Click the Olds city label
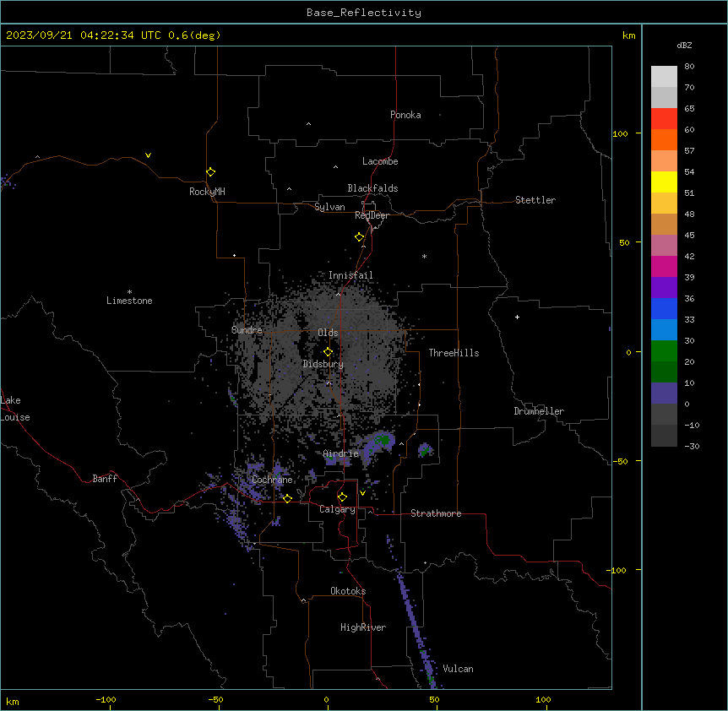 pos(328,333)
